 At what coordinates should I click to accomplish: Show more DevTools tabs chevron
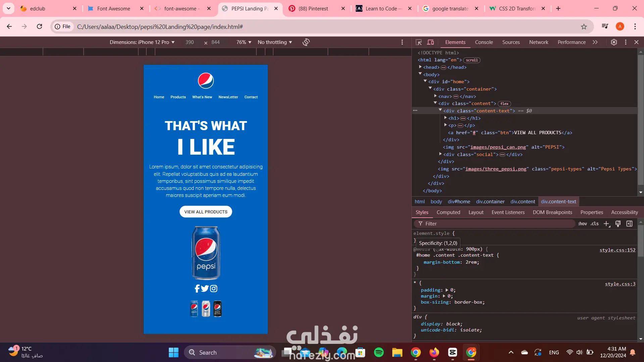(595, 42)
